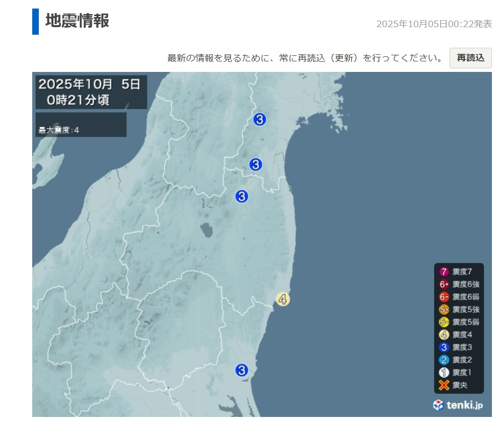Select the middle of three northern intensity 3 markers
504x425 pixels.
256,164
